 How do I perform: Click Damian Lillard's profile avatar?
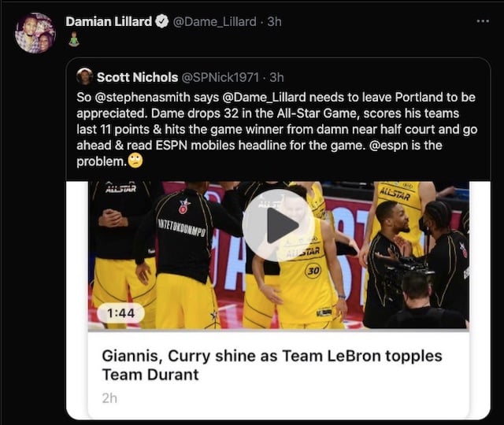(35, 33)
